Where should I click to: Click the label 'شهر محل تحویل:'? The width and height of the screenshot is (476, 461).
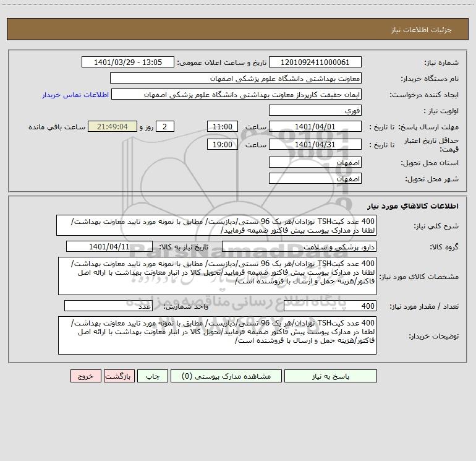tap(432, 179)
